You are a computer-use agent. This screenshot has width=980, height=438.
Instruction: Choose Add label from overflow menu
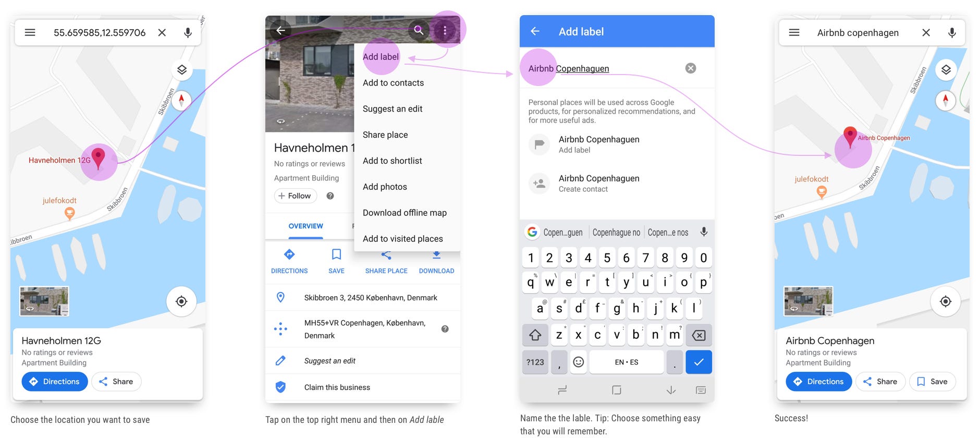click(x=407, y=57)
